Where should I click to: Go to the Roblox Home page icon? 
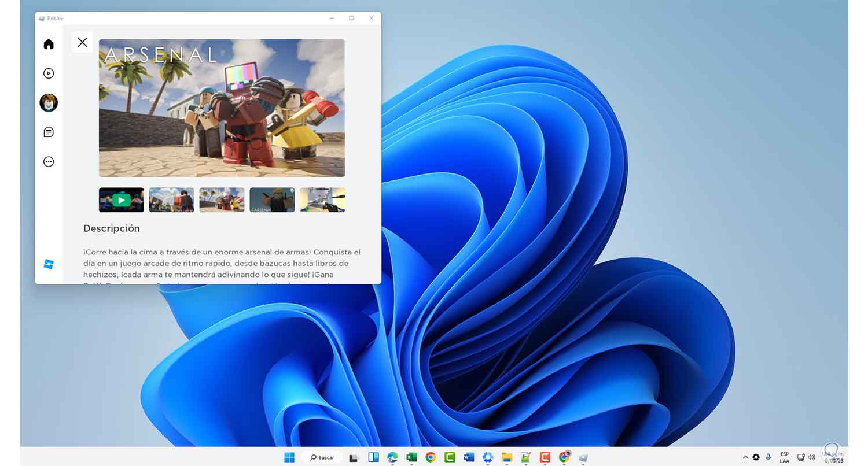click(49, 44)
